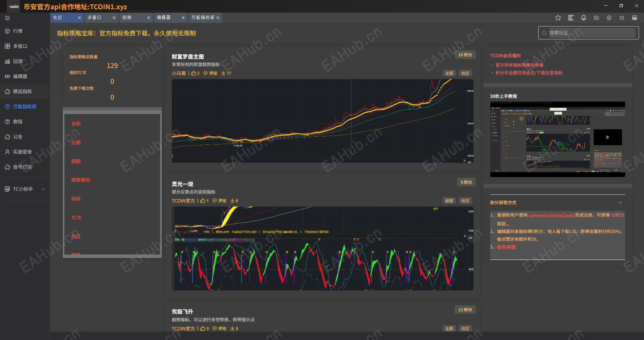
Task: Open settings gear icon in top toolbar
Action: [x=609, y=18]
